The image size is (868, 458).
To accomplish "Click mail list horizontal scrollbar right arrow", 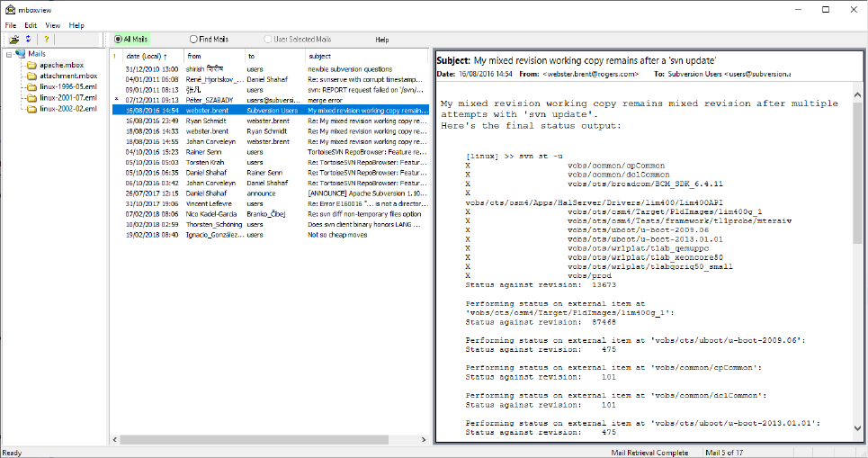I will tap(424, 440).
